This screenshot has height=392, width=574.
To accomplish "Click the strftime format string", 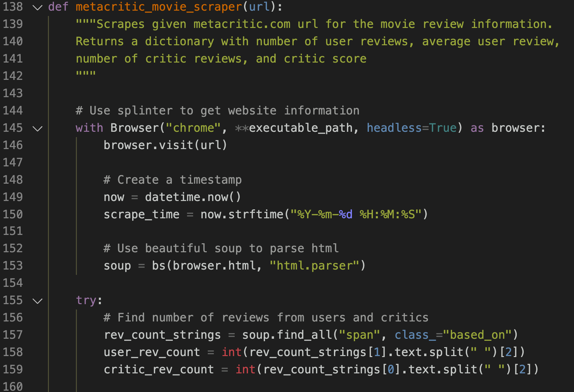I will (x=356, y=215).
